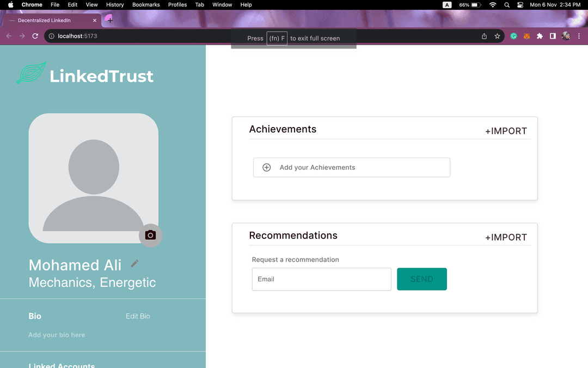Bookmark this page with the star icon
588x368 pixels.
click(x=497, y=36)
